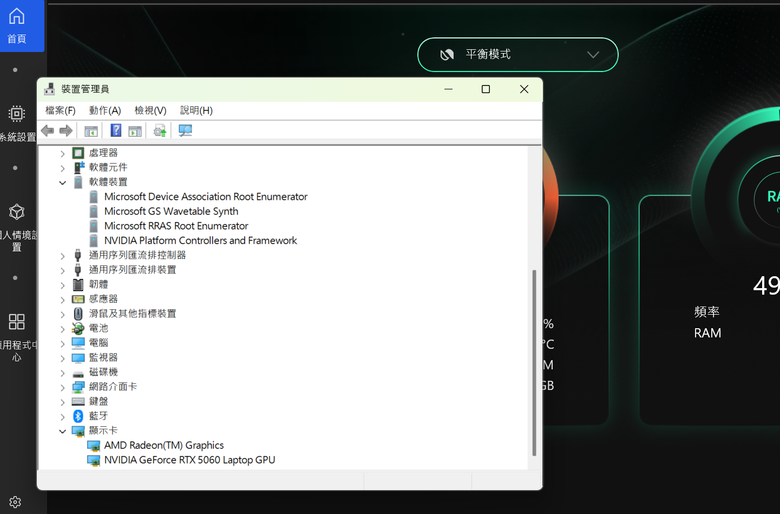Click the show/hide console tree toolbar icon
Image resolution: width=780 pixels, height=514 pixels.
coord(91,131)
